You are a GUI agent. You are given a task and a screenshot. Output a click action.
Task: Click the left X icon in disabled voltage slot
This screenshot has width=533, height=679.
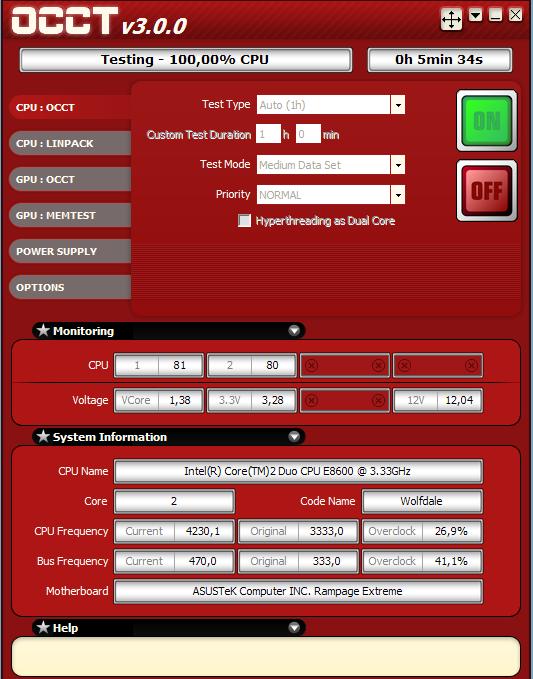(311, 401)
